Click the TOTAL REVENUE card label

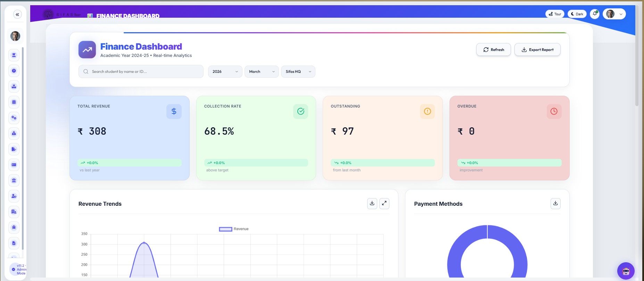[94, 106]
